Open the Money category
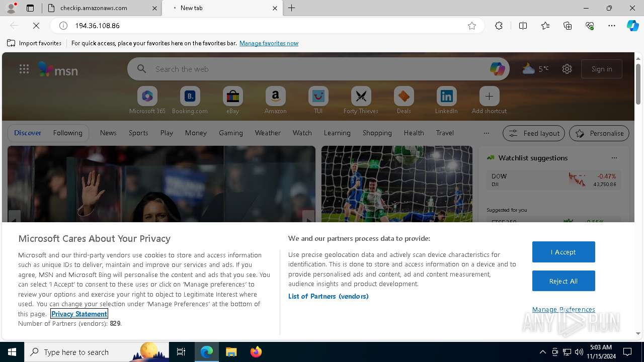This screenshot has height=362, width=644. pos(196,133)
